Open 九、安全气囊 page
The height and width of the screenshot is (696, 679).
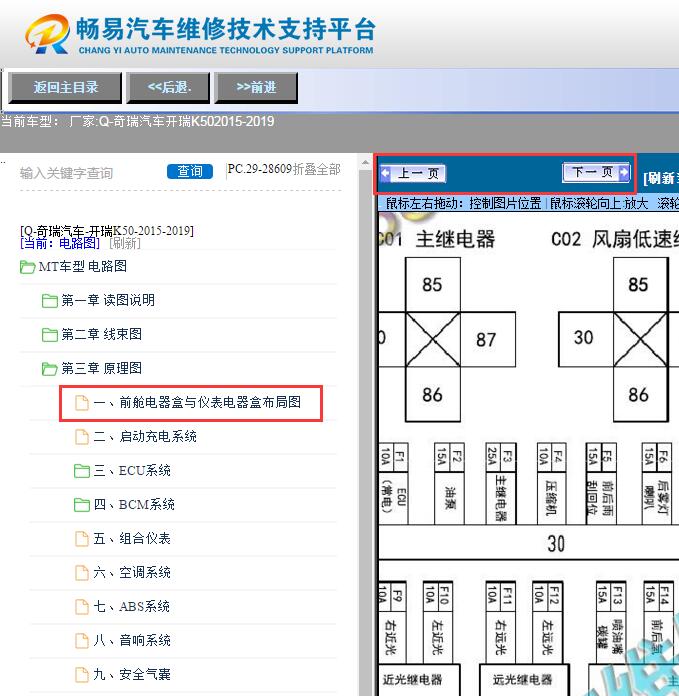pos(132,675)
